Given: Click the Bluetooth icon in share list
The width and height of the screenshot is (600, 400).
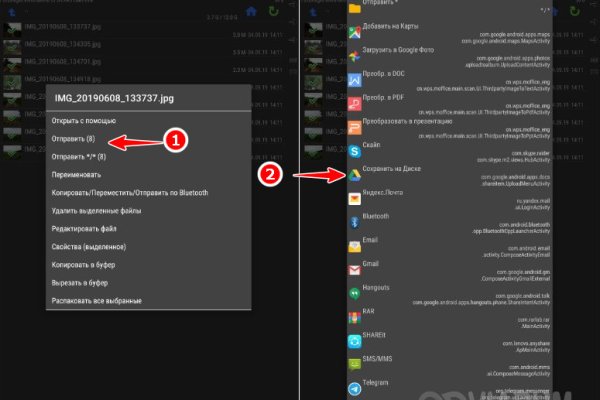Looking at the screenshot, I should (x=355, y=221).
